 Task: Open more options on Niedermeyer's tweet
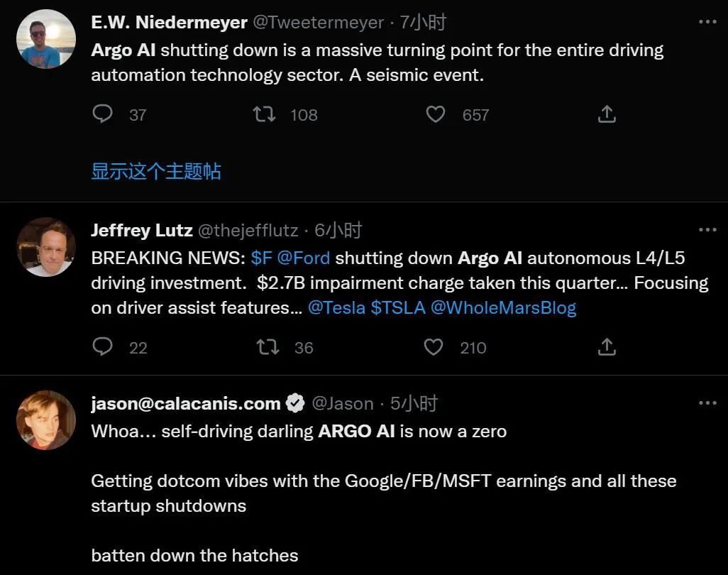pos(707,22)
